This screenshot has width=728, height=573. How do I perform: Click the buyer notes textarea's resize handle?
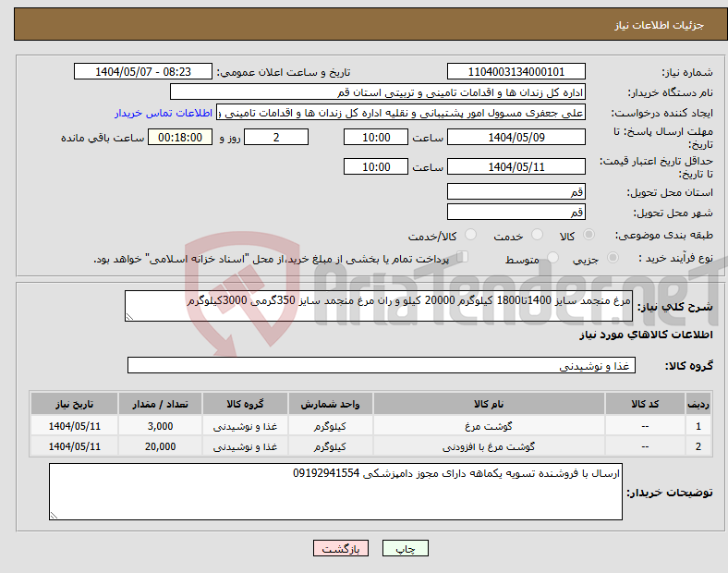pos(54,516)
